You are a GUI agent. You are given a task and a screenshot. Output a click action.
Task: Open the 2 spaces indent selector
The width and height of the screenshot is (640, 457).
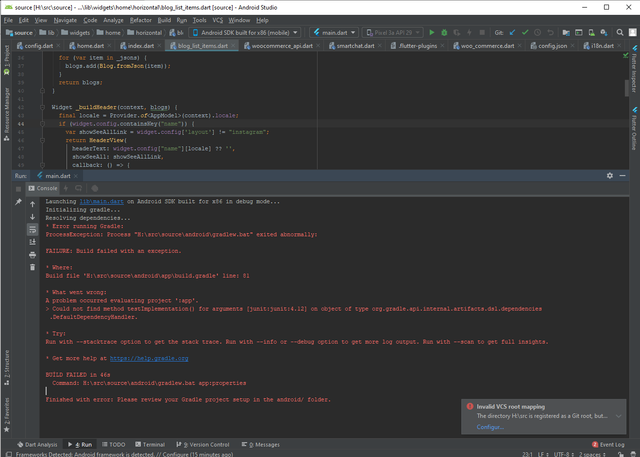pyautogui.click(x=592, y=454)
